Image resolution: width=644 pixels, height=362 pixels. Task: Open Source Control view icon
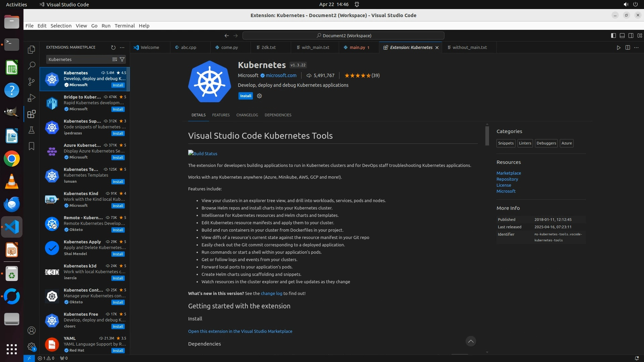[x=32, y=82]
